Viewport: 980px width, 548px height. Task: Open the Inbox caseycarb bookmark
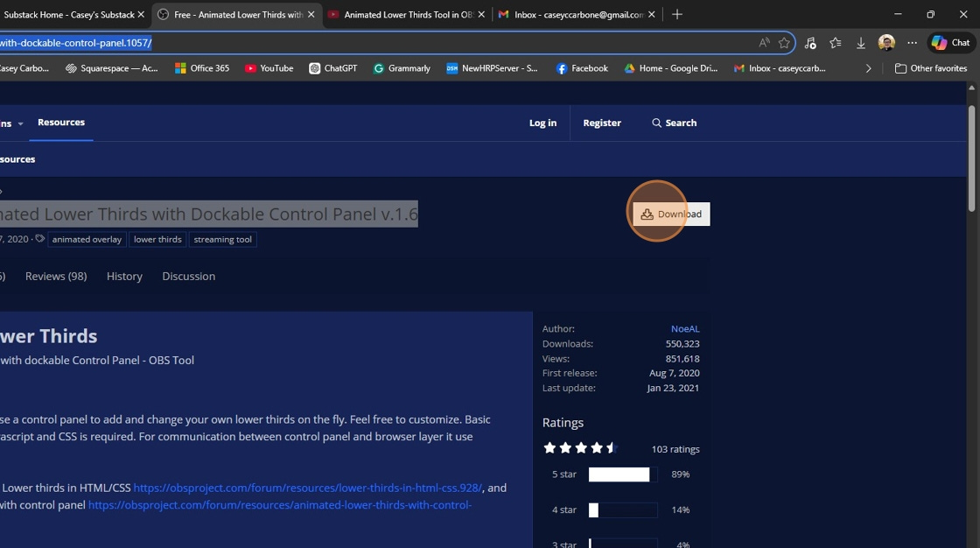(780, 68)
